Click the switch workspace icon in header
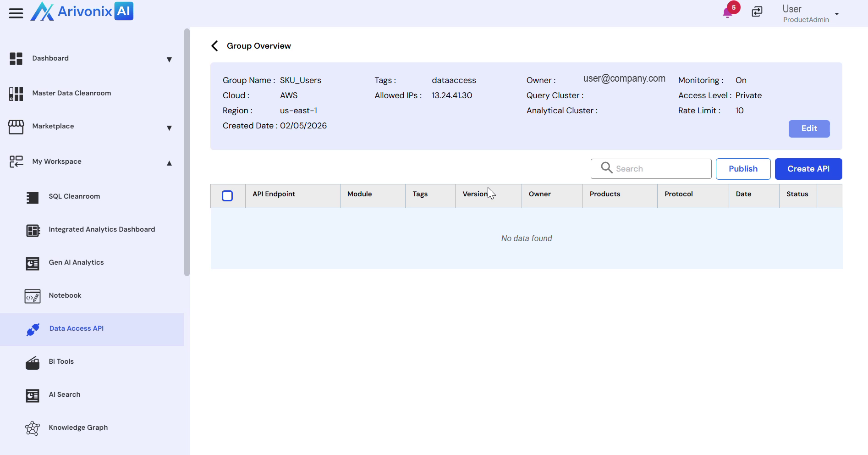Image resolution: width=868 pixels, height=455 pixels. [x=757, y=12]
